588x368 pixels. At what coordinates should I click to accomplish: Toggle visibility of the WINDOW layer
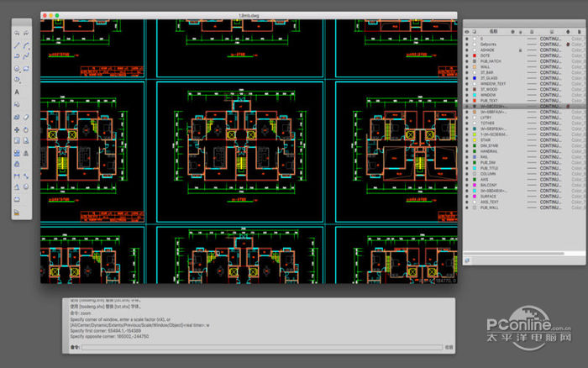click(x=467, y=95)
